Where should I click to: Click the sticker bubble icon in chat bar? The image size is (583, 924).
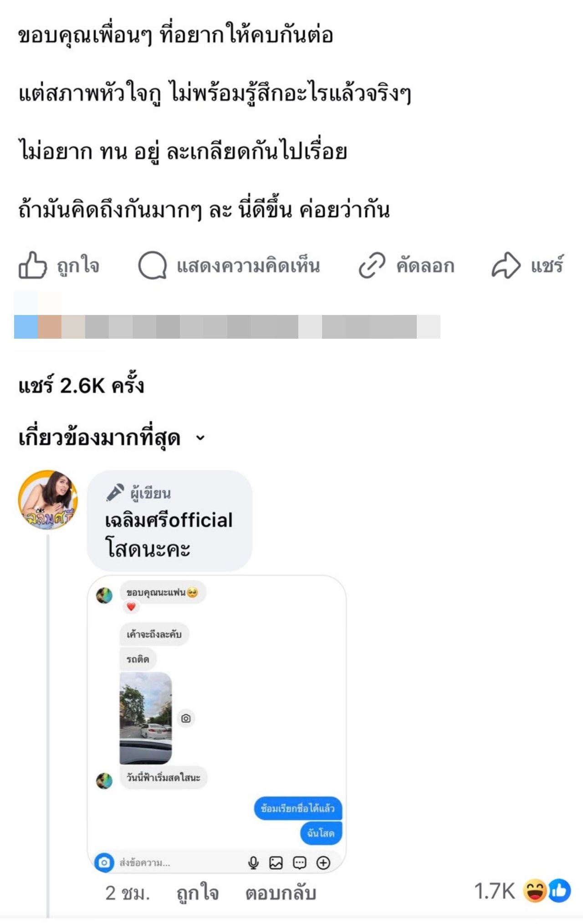pos(299,862)
